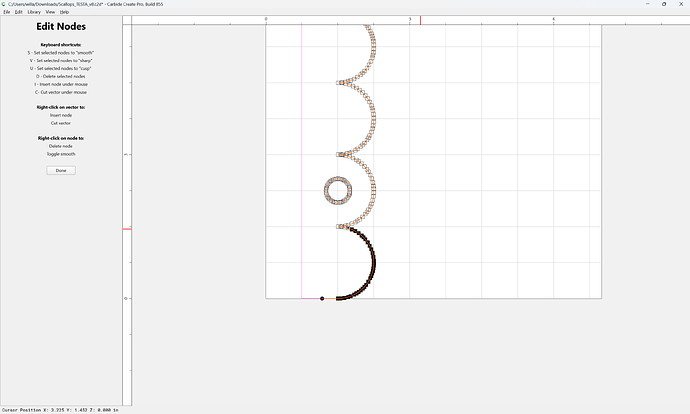This screenshot has width=690, height=414.
Task: Click the orange segment beside the dark node
Action: click(330, 298)
